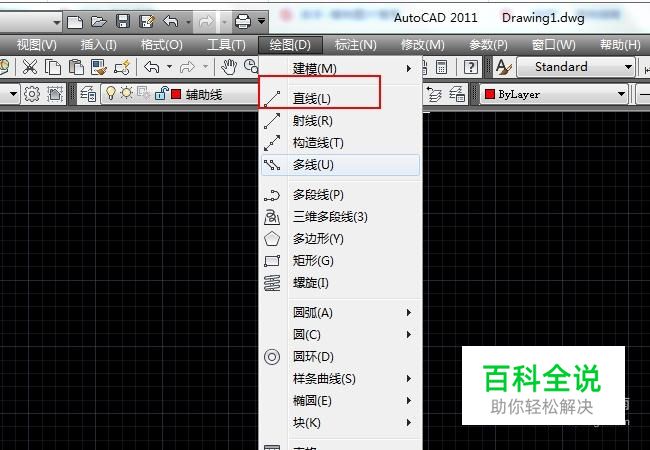
Task: Open the 插入(I) menu
Action: pyautogui.click(x=98, y=44)
